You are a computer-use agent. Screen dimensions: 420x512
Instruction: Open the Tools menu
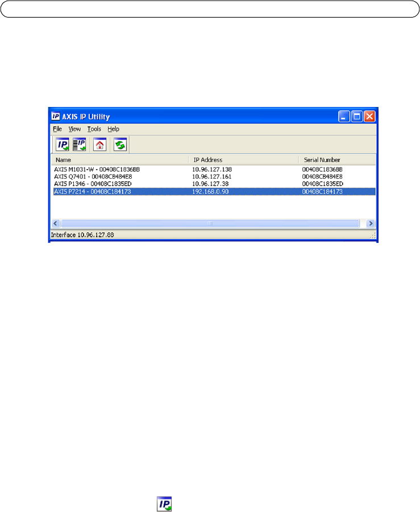tap(94, 129)
